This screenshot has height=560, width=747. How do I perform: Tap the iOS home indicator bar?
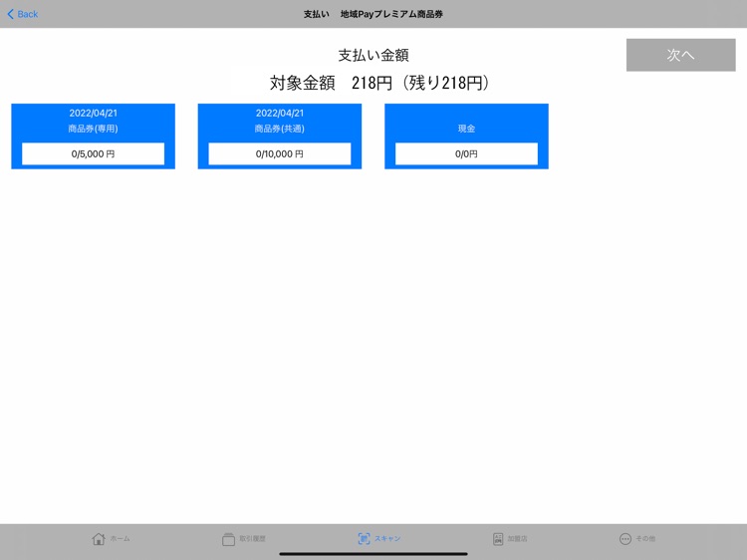pos(373,554)
